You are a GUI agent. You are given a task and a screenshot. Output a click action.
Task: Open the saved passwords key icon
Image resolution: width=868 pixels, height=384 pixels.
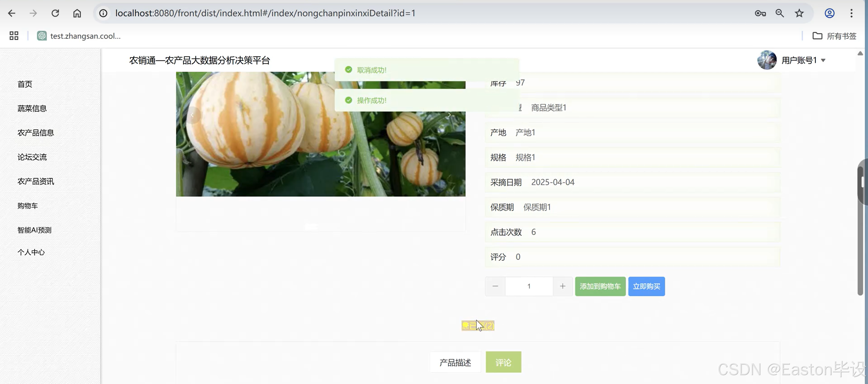tap(760, 13)
